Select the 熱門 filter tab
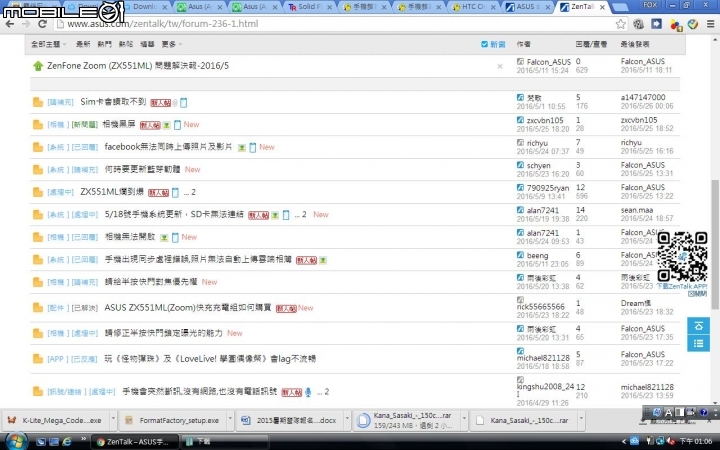720x450 pixels. (104, 44)
